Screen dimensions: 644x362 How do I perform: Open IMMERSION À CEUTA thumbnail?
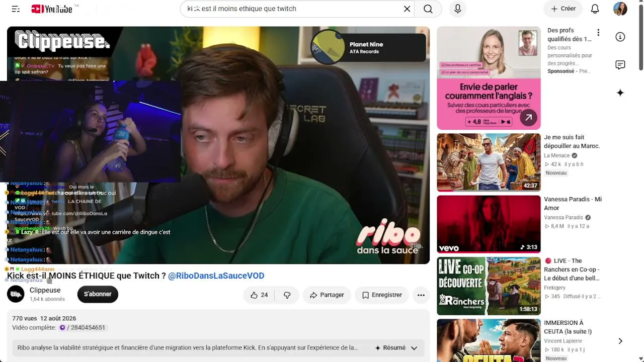pyautogui.click(x=489, y=340)
